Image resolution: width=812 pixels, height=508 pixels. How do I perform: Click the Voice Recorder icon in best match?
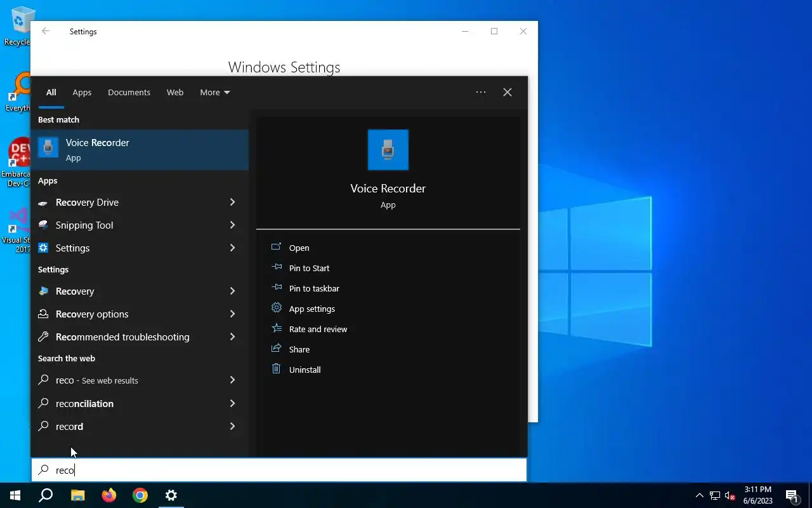click(x=48, y=148)
